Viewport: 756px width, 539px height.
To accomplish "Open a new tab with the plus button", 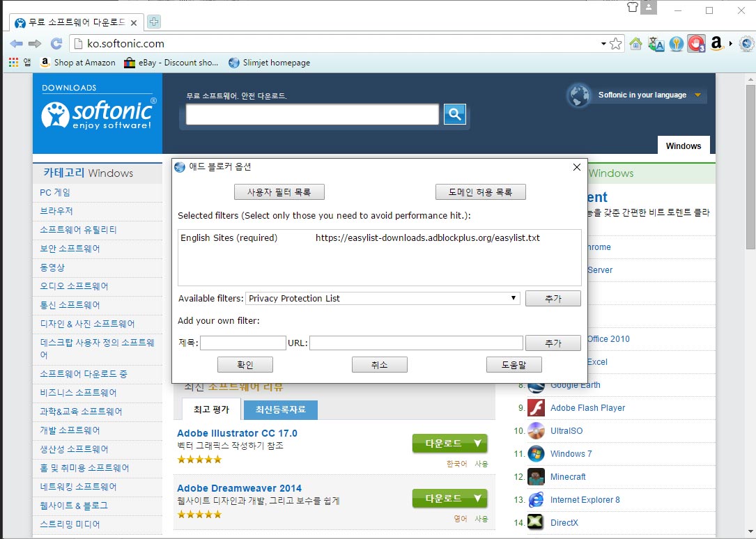I will tap(154, 22).
